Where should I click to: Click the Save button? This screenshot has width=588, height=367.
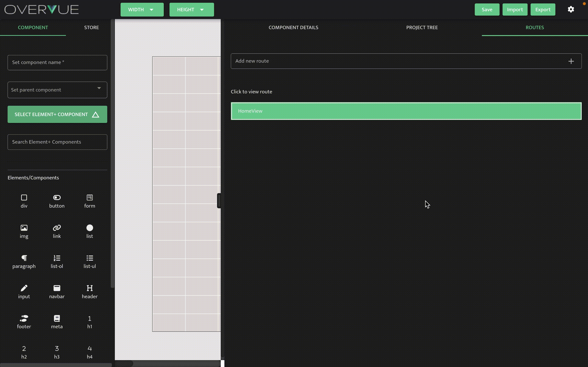[487, 10]
